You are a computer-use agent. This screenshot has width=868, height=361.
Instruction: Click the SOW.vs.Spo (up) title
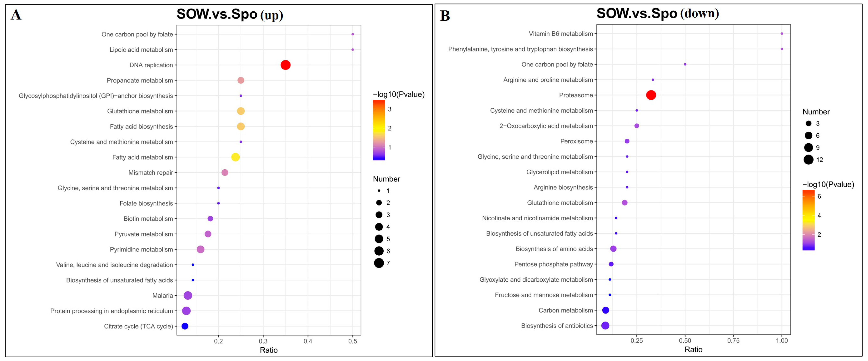pos(230,14)
